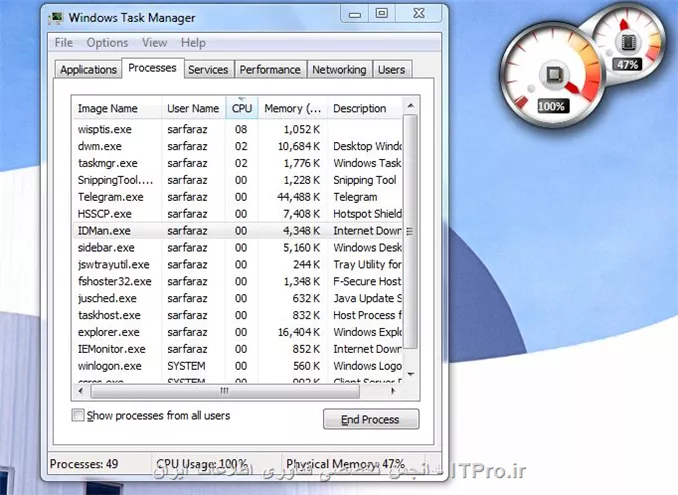678x495 pixels.
Task: Open the View menu
Action: pyautogui.click(x=154, y=43)
